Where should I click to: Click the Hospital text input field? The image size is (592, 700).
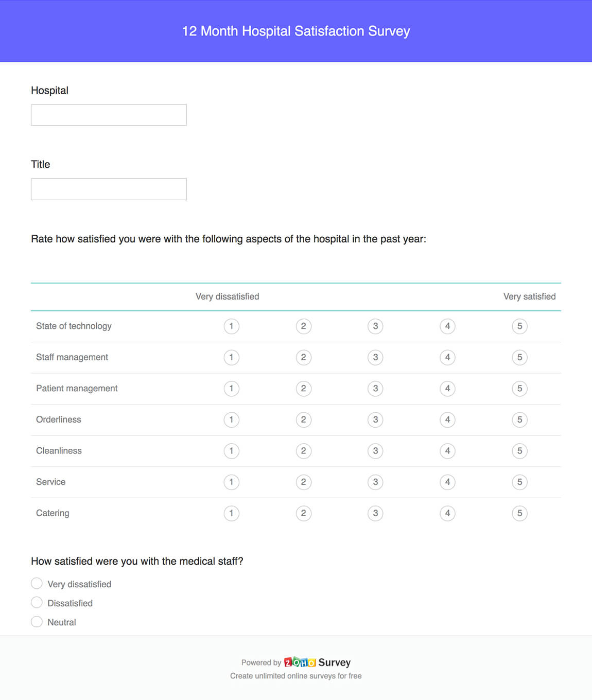109,115
